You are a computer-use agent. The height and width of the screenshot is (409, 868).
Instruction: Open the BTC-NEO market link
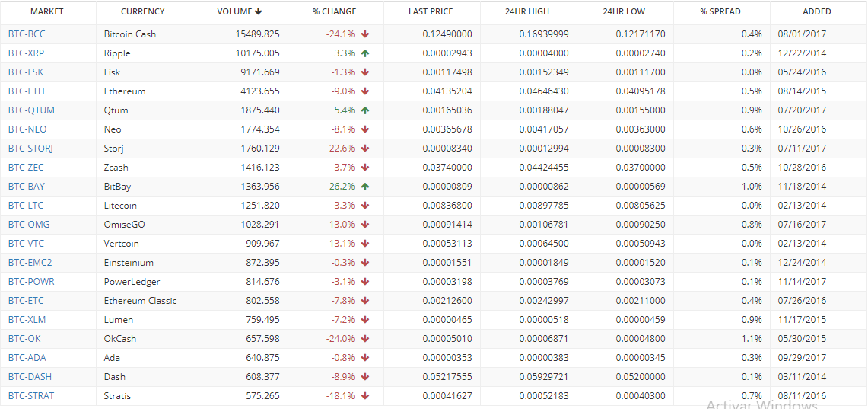click(27, 129)
